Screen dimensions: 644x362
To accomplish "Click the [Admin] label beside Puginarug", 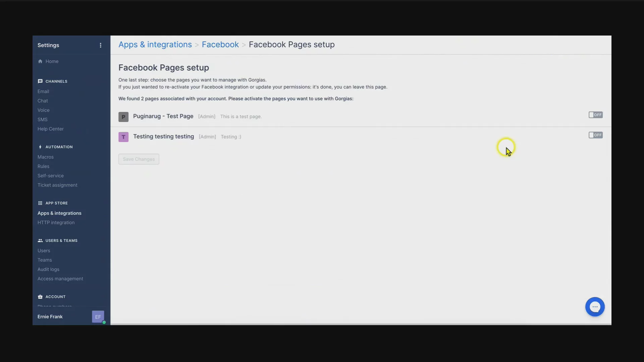I will pos(207,117).
